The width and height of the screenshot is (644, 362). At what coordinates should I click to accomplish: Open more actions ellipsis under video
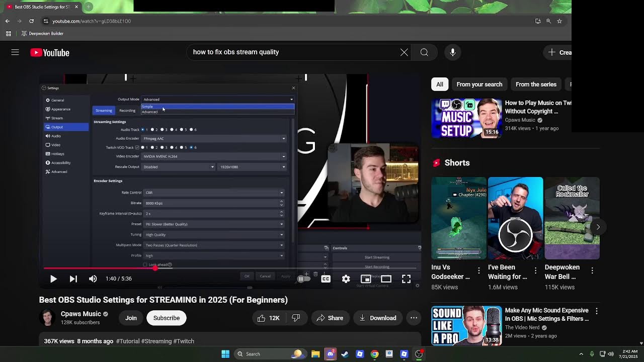(414, 318)
